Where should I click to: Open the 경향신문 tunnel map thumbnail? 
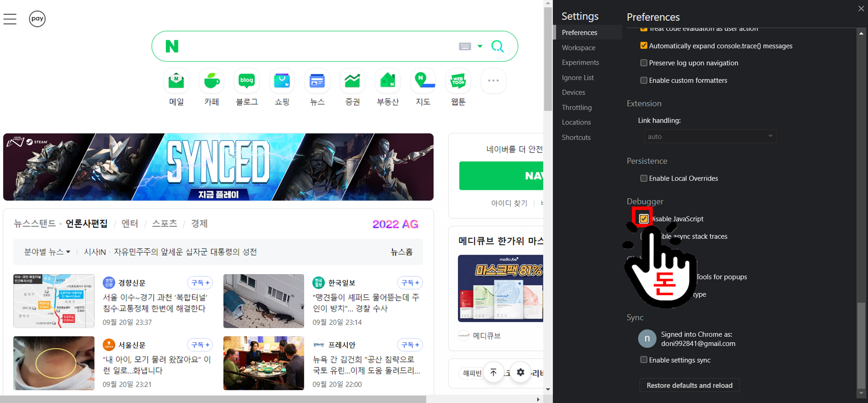coord(54,301)
